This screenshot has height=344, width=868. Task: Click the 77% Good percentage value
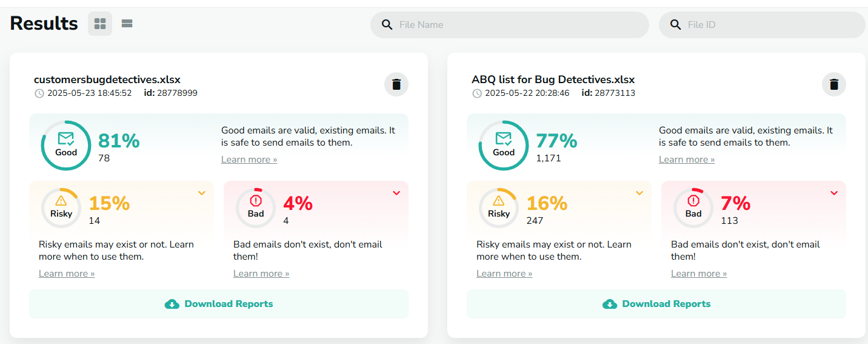[x=556, y=141]
